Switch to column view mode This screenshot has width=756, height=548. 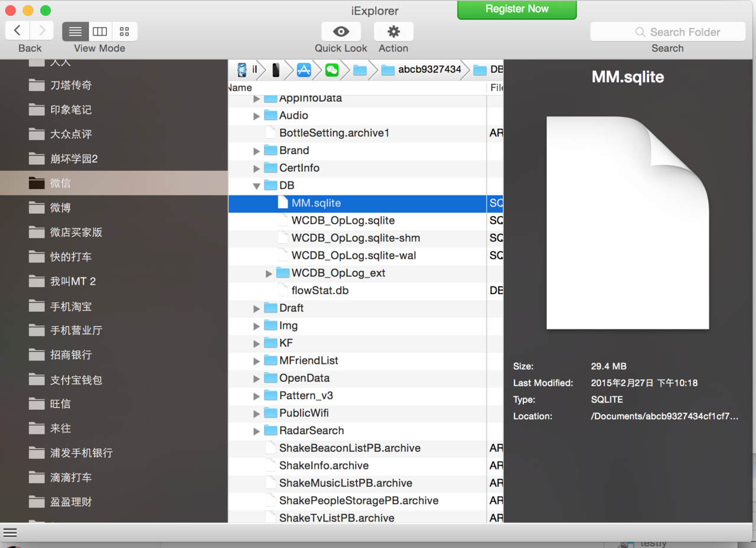100,31
